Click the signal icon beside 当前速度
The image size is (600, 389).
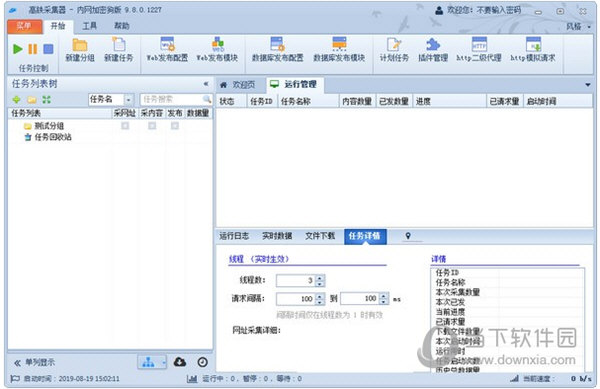tap(515, 379)
